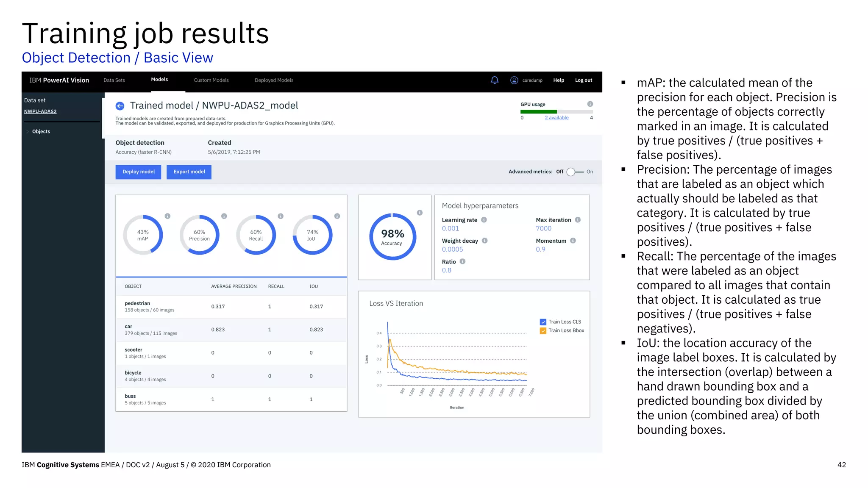Click info icon next to mAP gauge

click(x=167, y=216)
